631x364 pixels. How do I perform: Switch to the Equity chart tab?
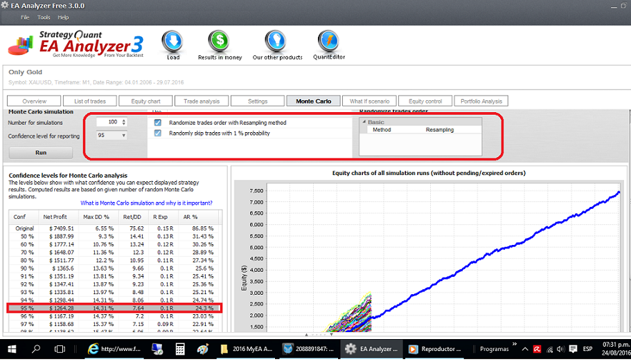(144, 101)
